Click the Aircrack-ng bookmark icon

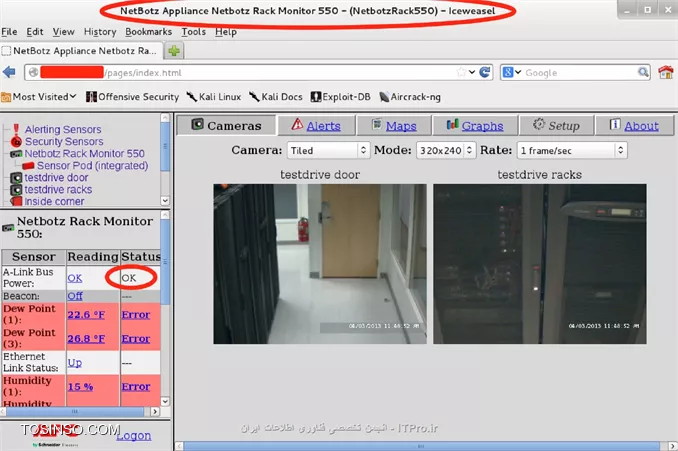[x=384, y=97]
